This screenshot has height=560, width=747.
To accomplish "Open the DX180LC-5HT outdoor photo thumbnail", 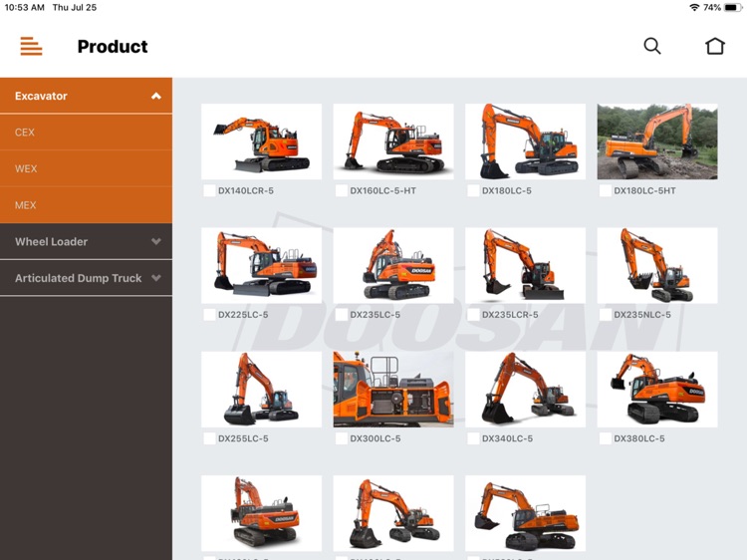I will (657, 141).
